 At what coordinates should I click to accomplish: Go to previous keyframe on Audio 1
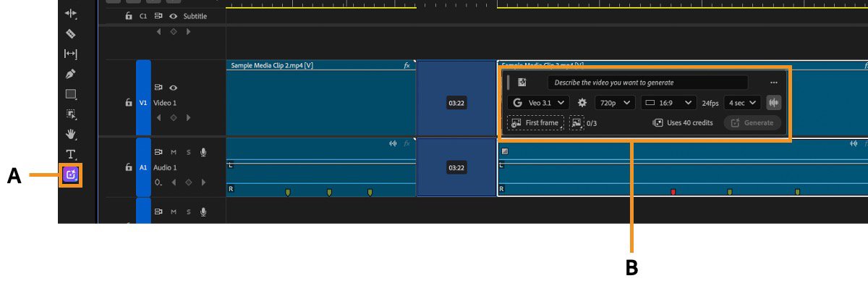point(174,183)
